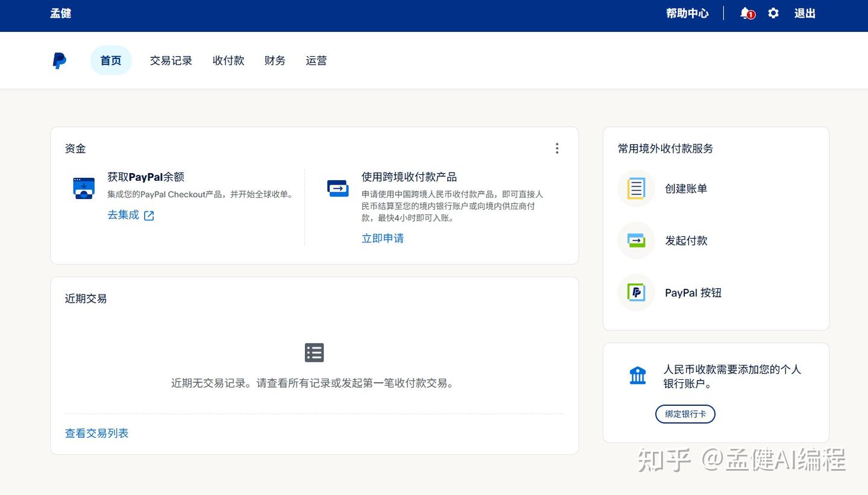The width and height of the screenshot is (868, 495).
Task: Click the list icon in 近期交易 area
Action: tap(314, 352)
